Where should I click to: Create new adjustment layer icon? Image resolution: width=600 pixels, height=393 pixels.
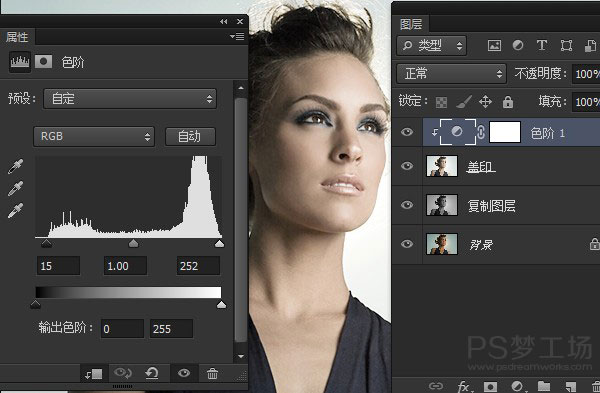point(517,386)
